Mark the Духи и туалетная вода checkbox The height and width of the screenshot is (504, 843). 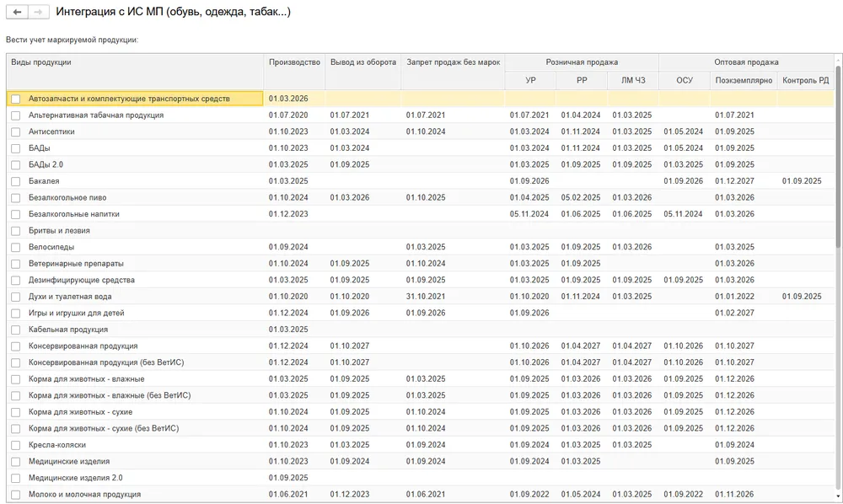click(x=15, y=297)
